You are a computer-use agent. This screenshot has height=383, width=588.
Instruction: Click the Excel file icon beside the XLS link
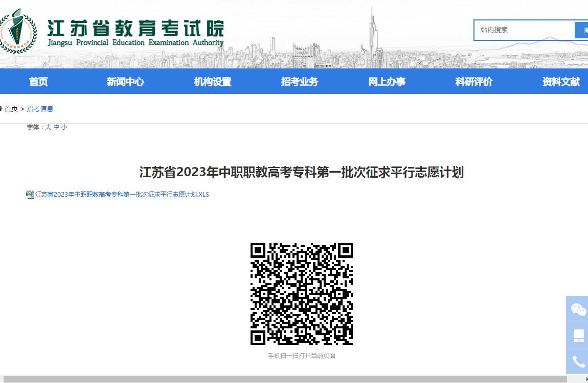[30, 194]
